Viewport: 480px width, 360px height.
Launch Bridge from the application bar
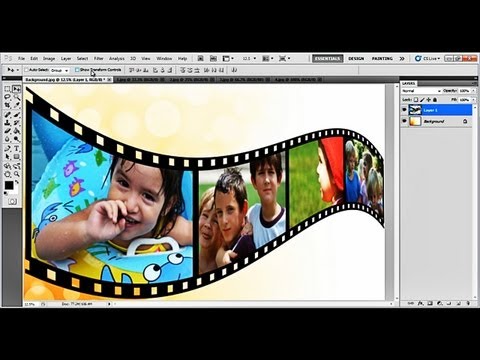[x=200, y=58]
